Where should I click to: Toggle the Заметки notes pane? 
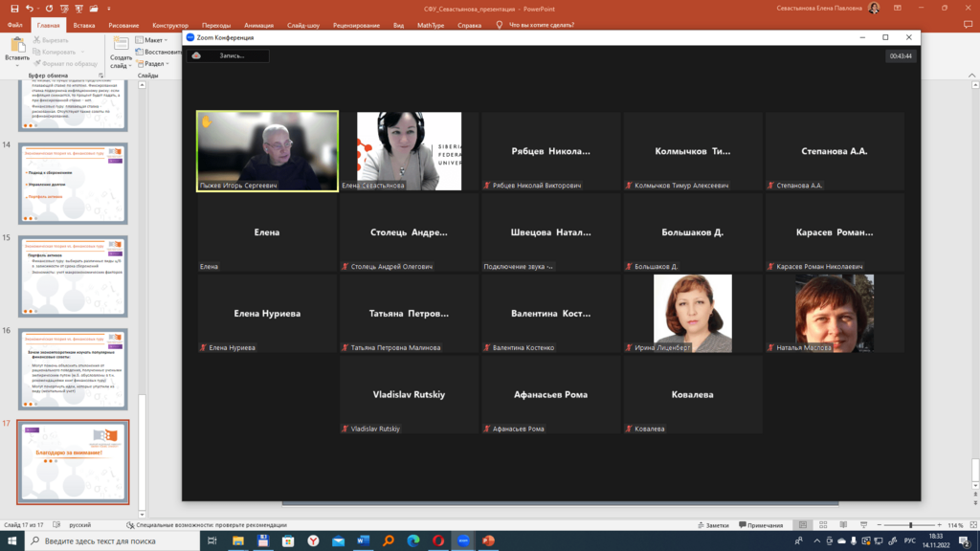(x=713, y=525)
